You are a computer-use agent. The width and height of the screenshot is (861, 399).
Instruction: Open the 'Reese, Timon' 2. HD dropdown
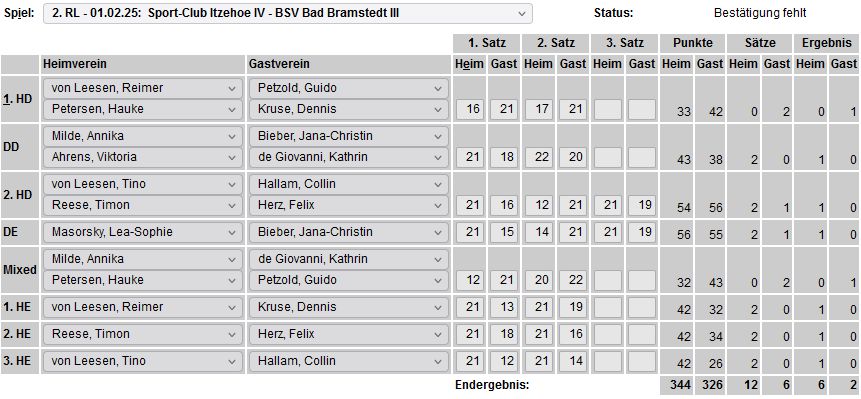tap(142, 205)
